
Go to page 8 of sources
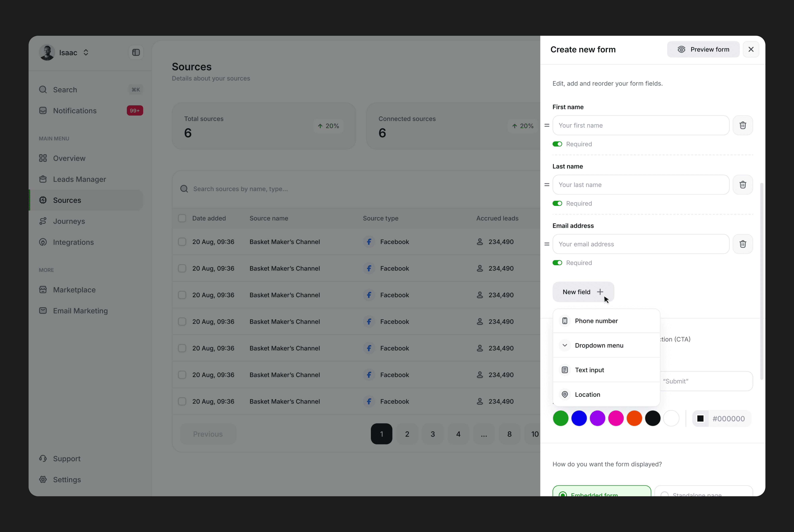(509, 434)
